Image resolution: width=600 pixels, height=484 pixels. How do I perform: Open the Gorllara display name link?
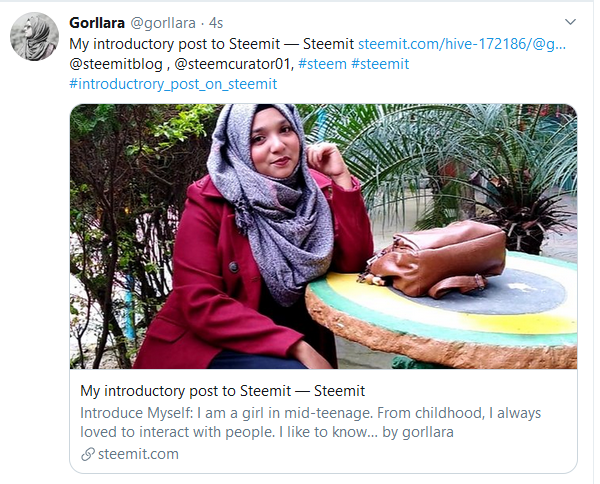(97, 23)
